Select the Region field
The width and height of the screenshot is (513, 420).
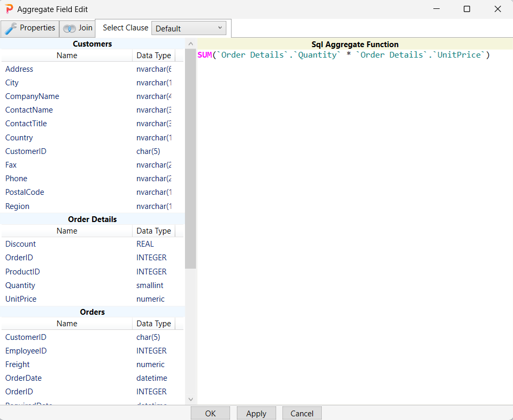pos(17,206)
